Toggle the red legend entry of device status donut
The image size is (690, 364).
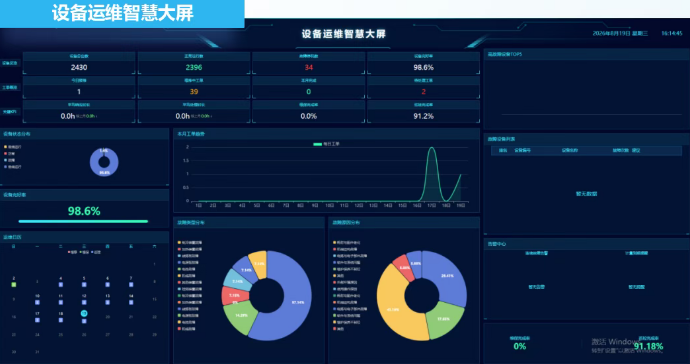[x=10, y=154]
